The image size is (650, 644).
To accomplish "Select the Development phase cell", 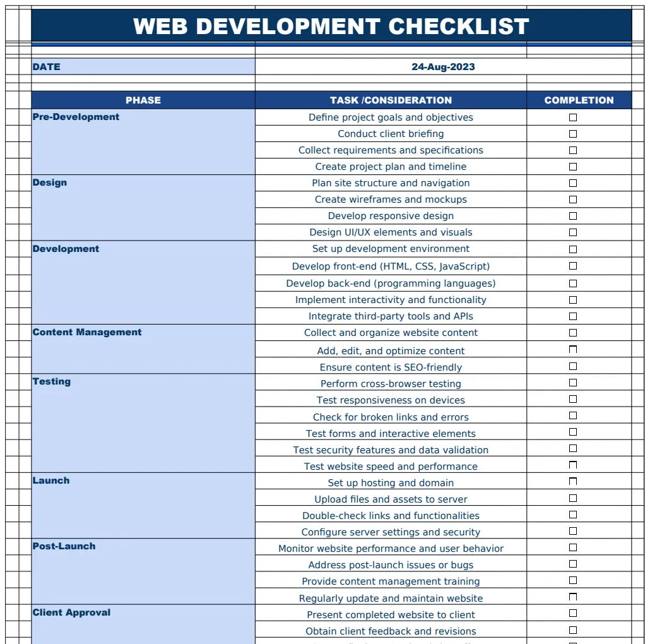I will click(143, 282).
